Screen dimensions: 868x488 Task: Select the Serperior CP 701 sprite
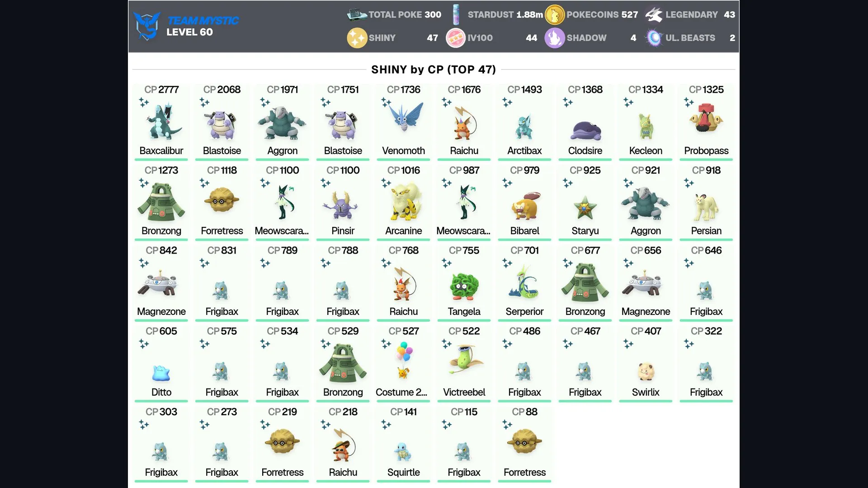point(524,282)
